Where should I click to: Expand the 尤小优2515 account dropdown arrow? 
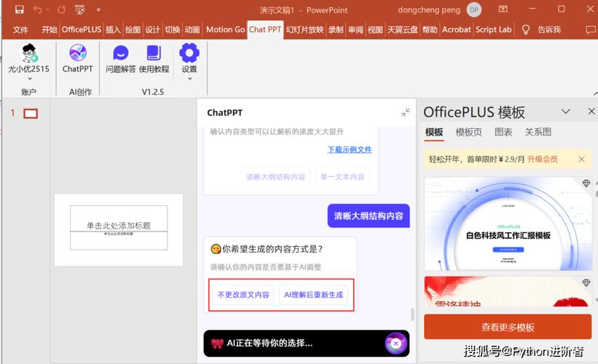click(30, 79)
